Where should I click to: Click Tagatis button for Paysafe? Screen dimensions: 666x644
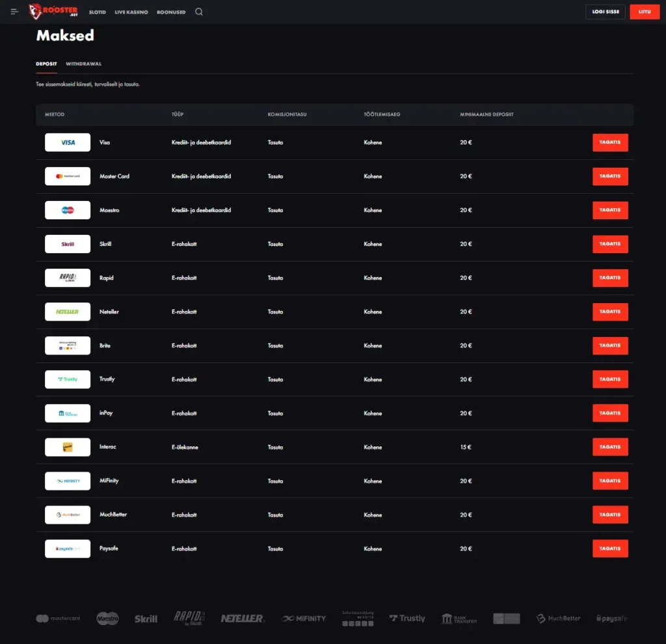(x=610, y=548)
